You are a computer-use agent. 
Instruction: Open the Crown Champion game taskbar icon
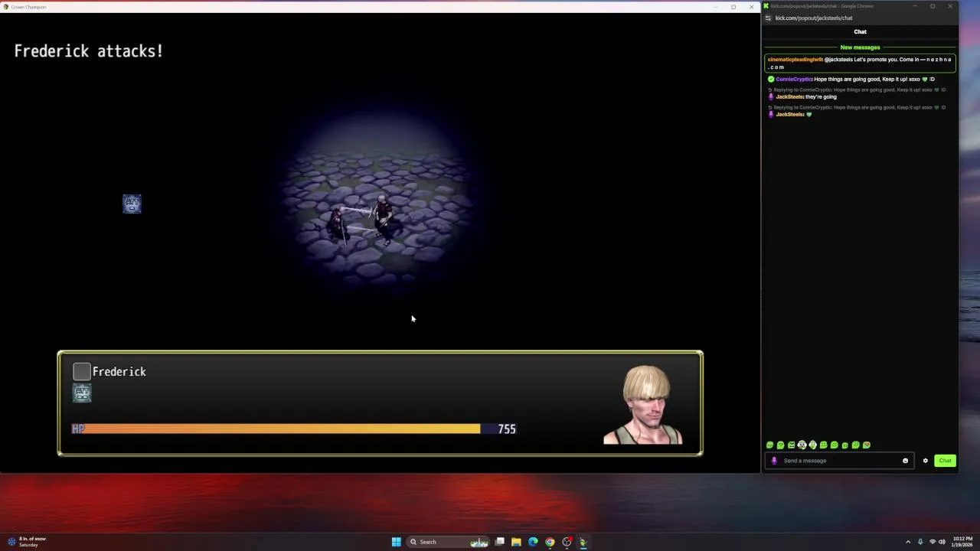click(583, 542)
